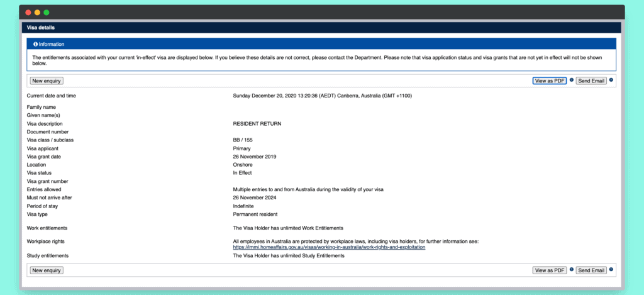Viewport: 644px width, 295px height.
Task: Click the RESIDENT RETURN visa description value
Action: pyautogui.click(x=257, y=124)
